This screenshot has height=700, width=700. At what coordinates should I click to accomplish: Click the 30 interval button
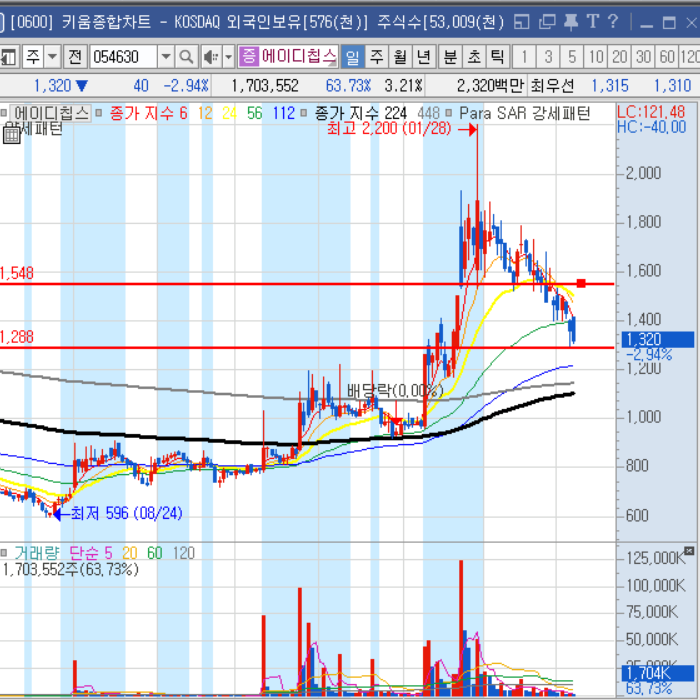coord(643,57)
